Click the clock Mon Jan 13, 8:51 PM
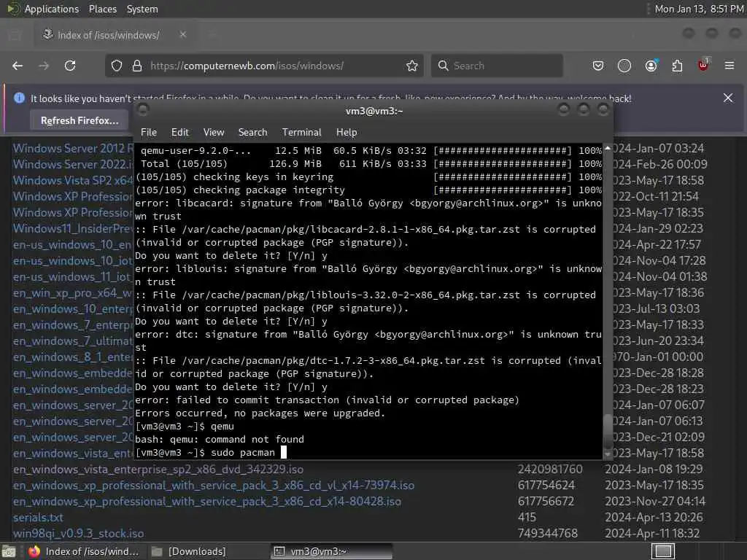Screen dimensions: 747x560 pyautogui.click(x=699, y=9)
